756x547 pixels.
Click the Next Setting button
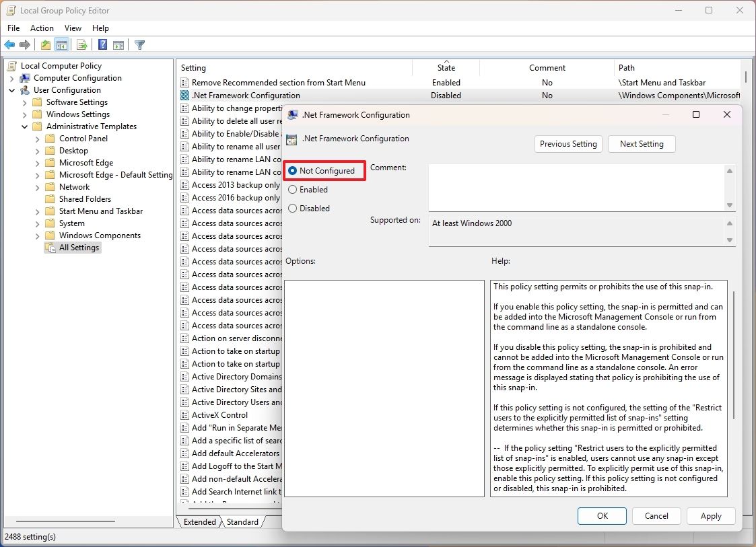641,143
